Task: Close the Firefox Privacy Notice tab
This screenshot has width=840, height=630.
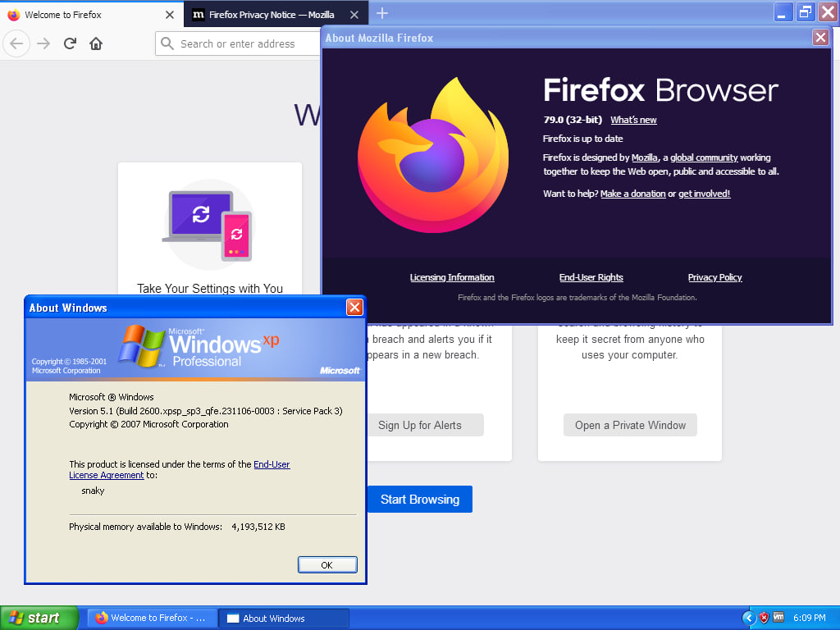Action: pos(354,15)
